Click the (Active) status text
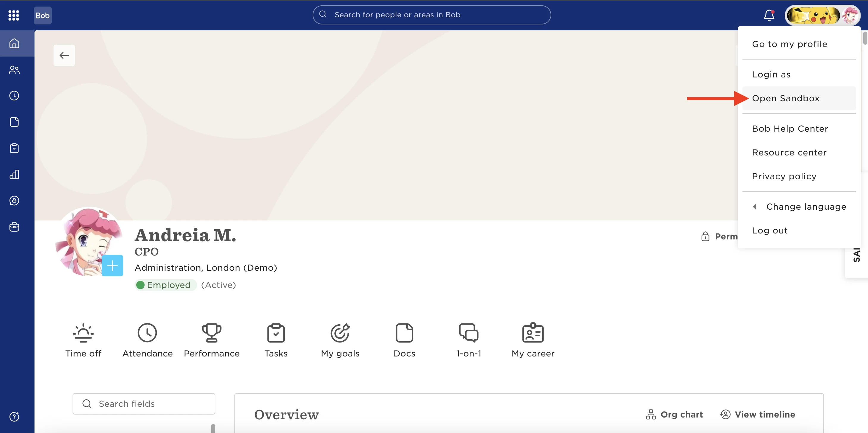Screen dimensions: 868x433 218,285
